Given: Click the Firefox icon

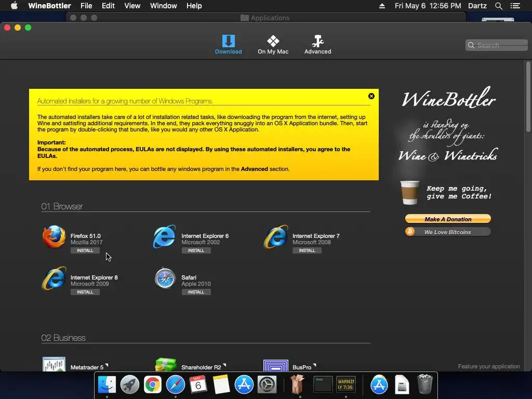Looking at the screenshot, I should pos(54,236).
